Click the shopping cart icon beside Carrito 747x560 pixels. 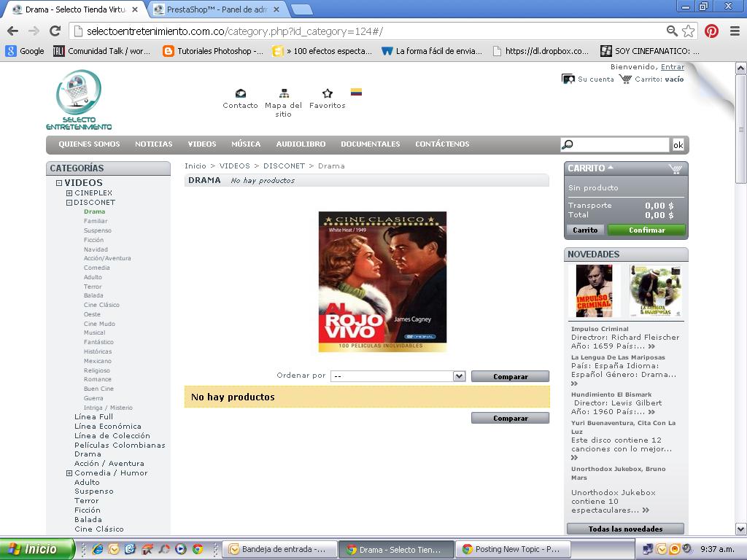coord(625,79)
